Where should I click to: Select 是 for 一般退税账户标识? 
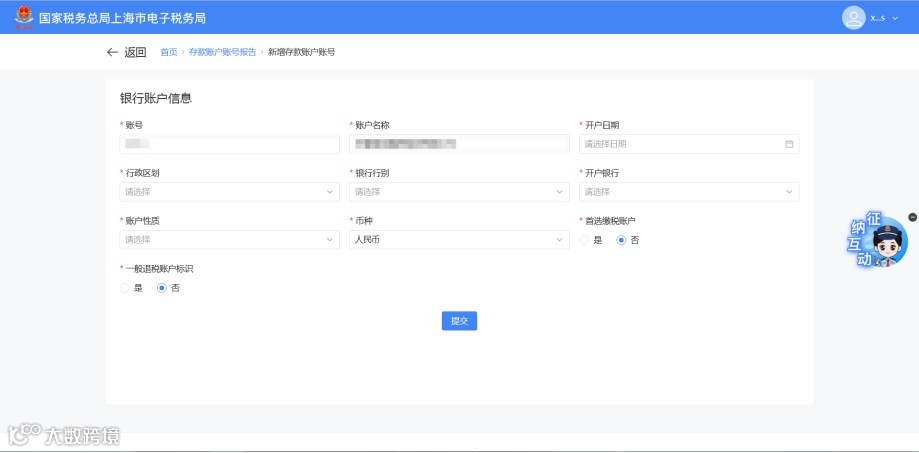(125, 288)
